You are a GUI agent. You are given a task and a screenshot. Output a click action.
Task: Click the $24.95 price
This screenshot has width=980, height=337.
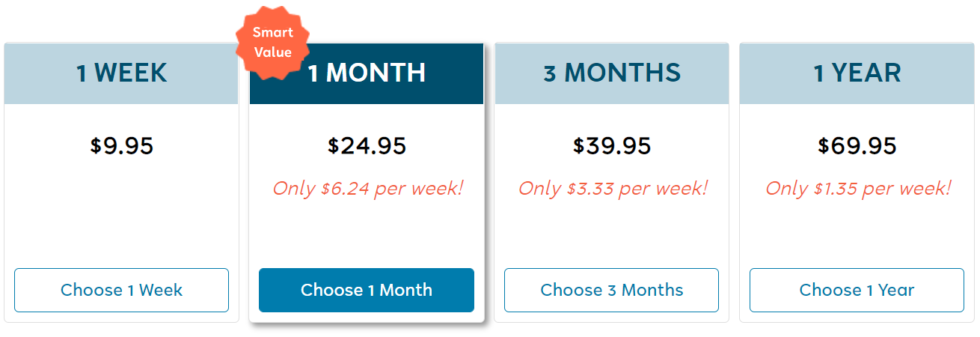pyautogui.click(x=367, y=145)
